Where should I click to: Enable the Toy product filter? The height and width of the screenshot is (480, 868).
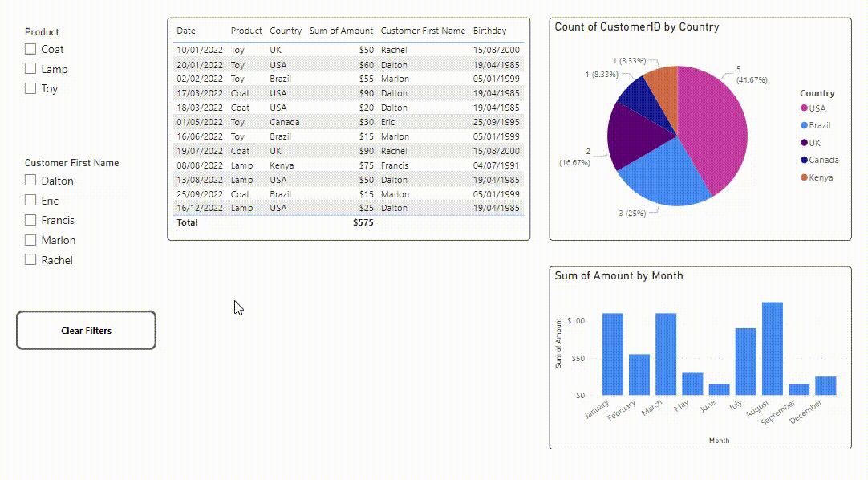click(x=30, y=88)
